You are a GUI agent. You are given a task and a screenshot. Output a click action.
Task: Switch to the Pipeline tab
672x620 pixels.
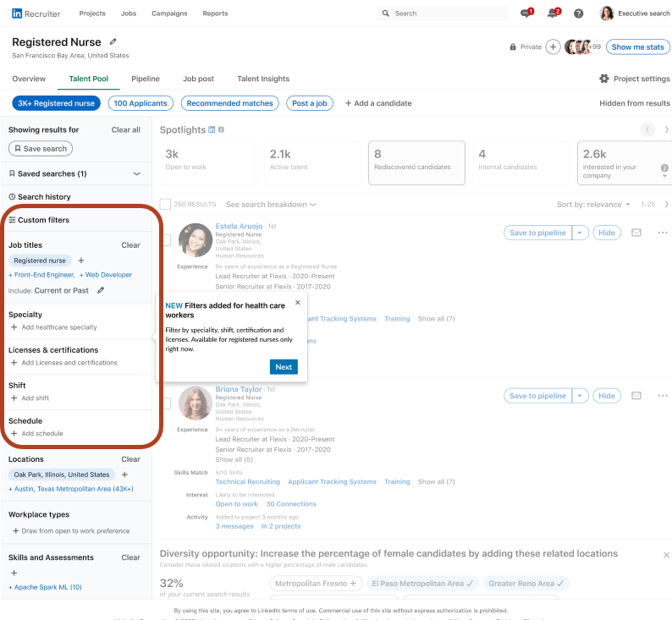coord(146,79)
